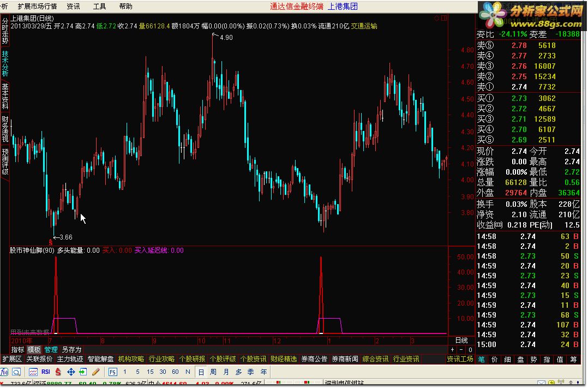Click the 模板 button below the chart

coord(34,350)
